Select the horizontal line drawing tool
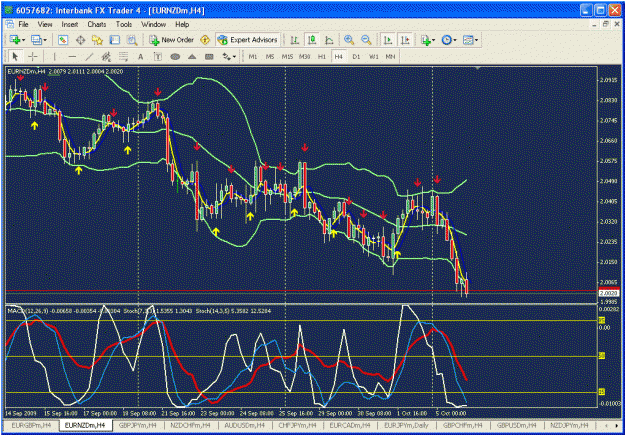625x435 pixels. [x=72, y=57]
